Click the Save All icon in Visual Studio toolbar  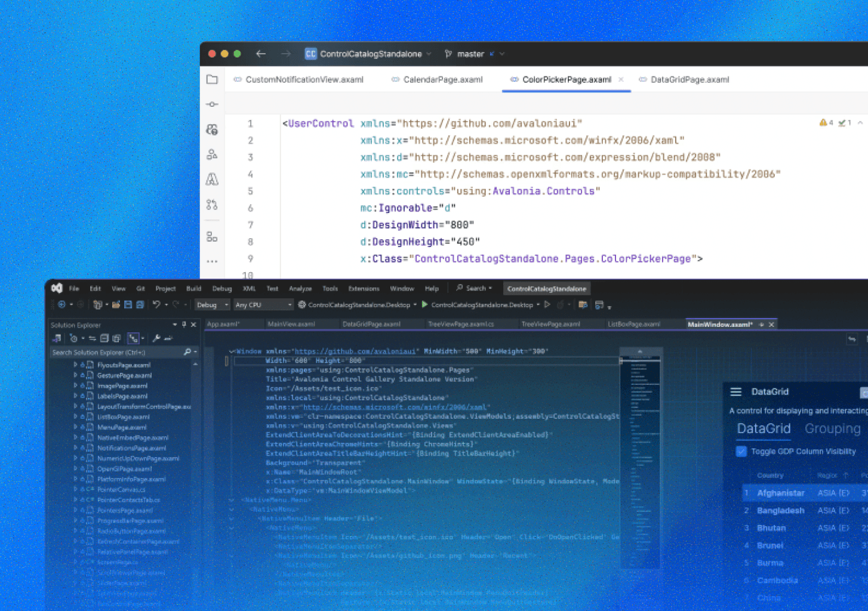(x=140, y=305)
